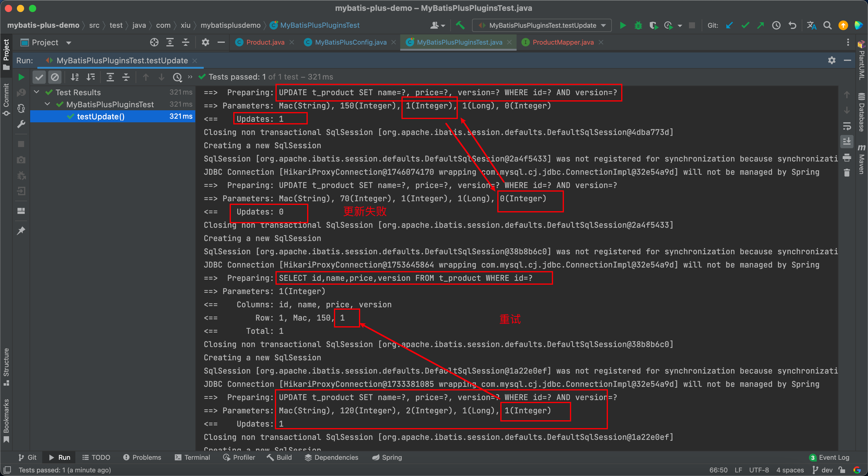Open Search Everywhere magnifier
Viewport: 868px width, 476px height.
point(827,25)
